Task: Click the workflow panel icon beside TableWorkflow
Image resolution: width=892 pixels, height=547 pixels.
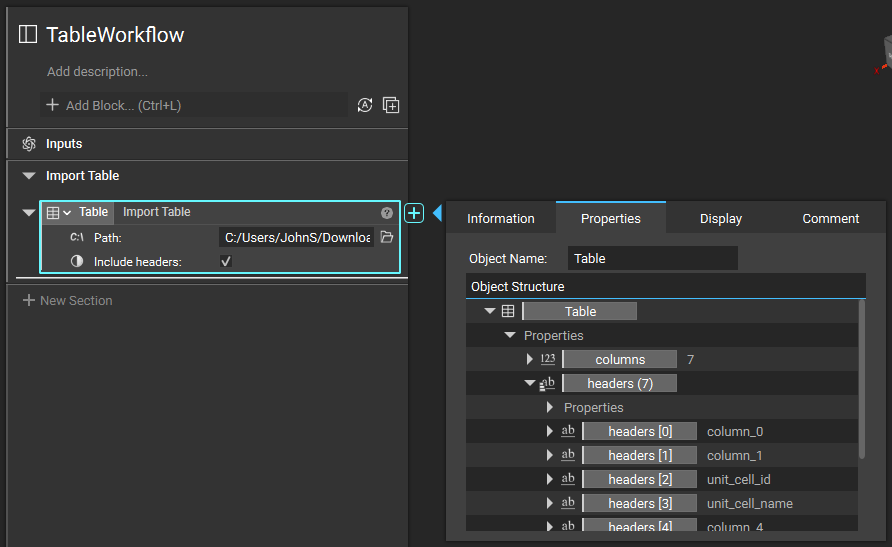Action: point(28,34)
